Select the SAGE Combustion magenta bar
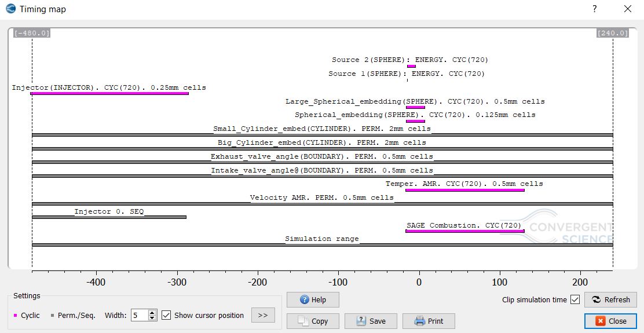Screen dimensions: 644x333 tap(465, 231)
